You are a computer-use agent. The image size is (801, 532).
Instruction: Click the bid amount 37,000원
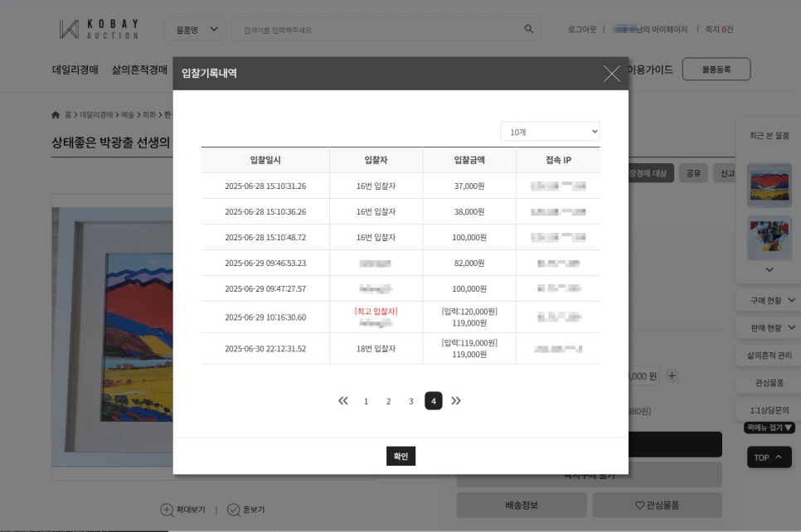pos(469,186)
